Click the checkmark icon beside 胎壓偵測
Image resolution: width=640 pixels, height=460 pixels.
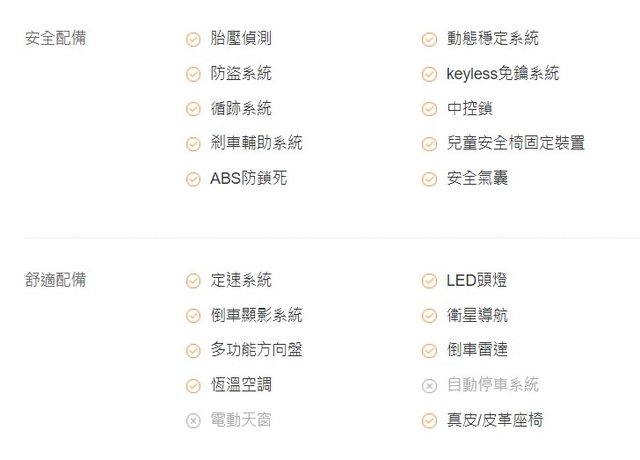pyautogui.click(x=193, y=39)
